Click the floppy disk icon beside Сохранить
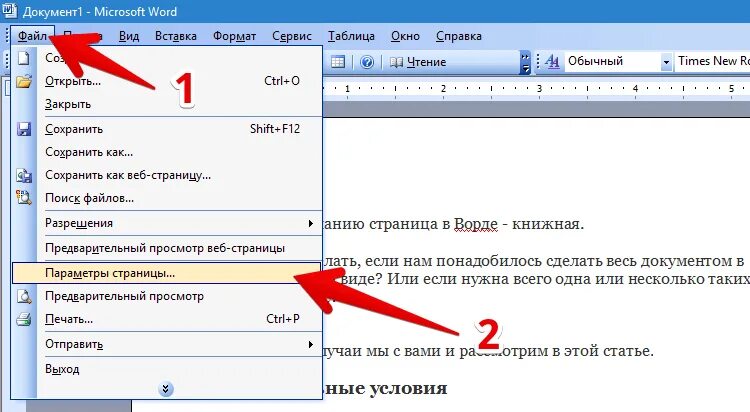This screenshot has width=750, height=412. pyautogui.click(x=24, y=129)
